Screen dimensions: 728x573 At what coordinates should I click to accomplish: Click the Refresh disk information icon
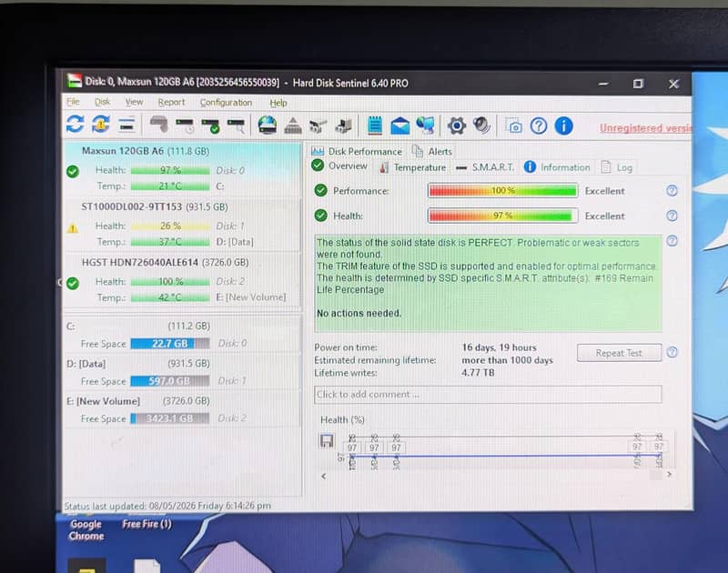tap(76, 125)
